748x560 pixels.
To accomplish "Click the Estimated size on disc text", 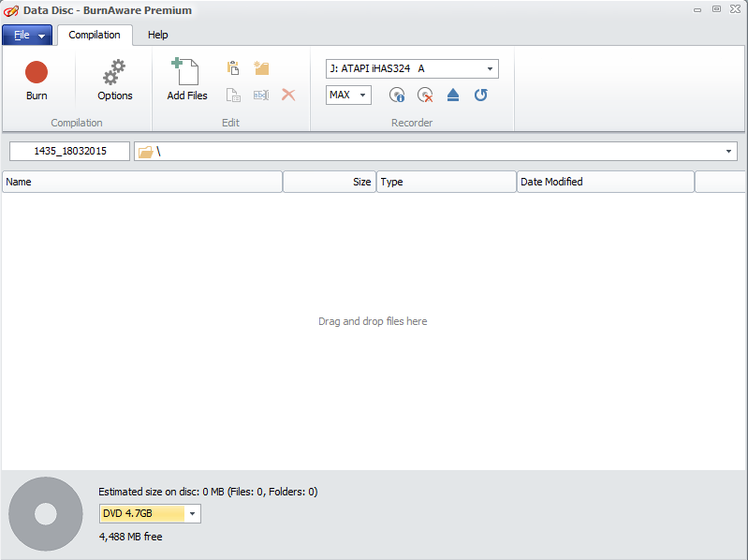I will tap(208, 492).
